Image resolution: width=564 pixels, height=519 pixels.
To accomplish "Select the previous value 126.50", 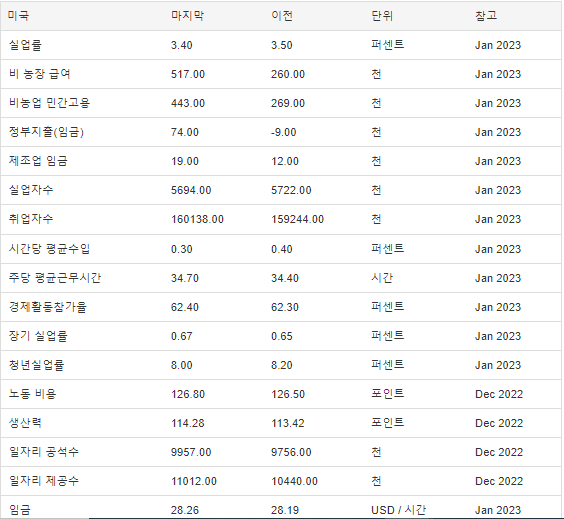I will 288,394.
